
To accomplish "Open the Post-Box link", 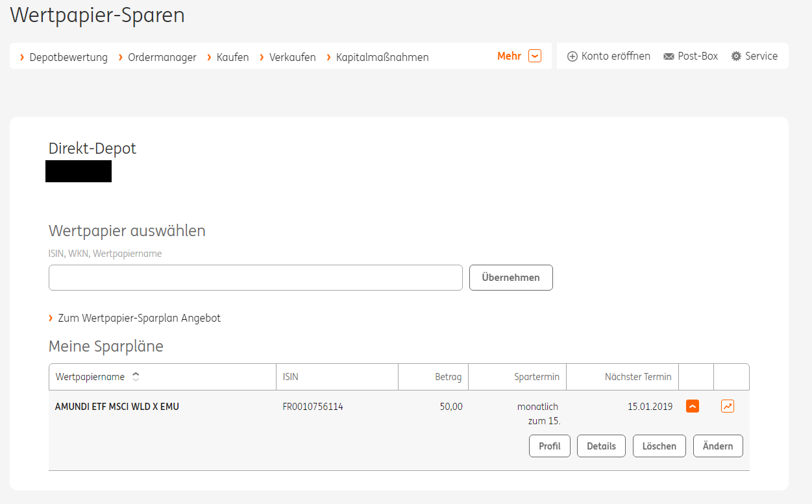I will pyautogui.click(x=698, y=56).
